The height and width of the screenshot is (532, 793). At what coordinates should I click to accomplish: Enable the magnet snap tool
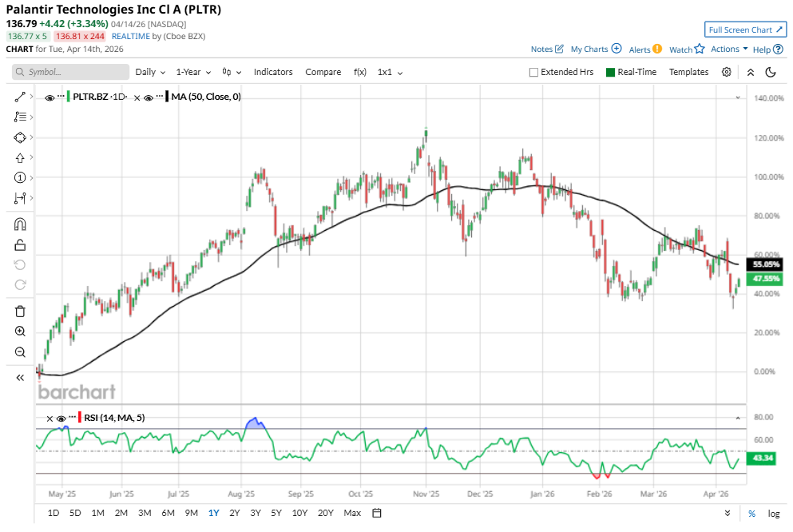(x=20, y=224)
